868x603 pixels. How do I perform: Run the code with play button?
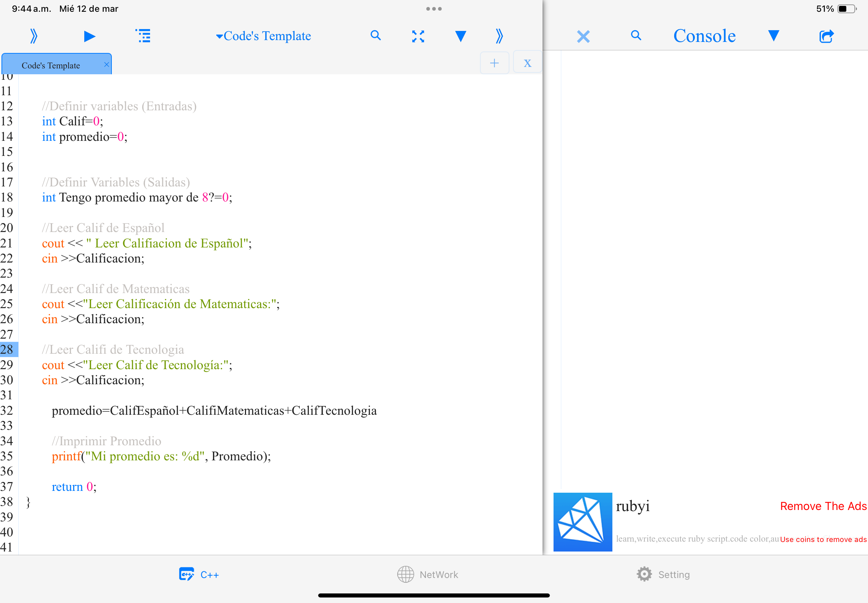click(89, 36)
